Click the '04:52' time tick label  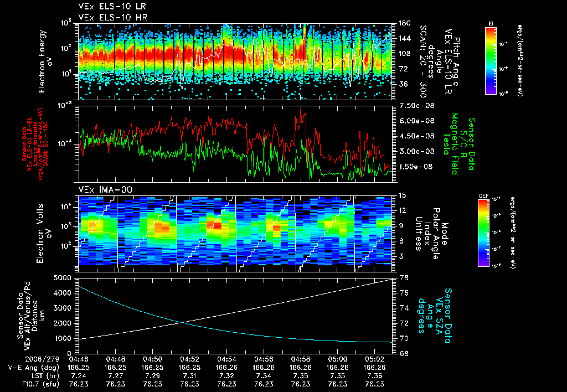pyautogui.click(x=189, y=359)
